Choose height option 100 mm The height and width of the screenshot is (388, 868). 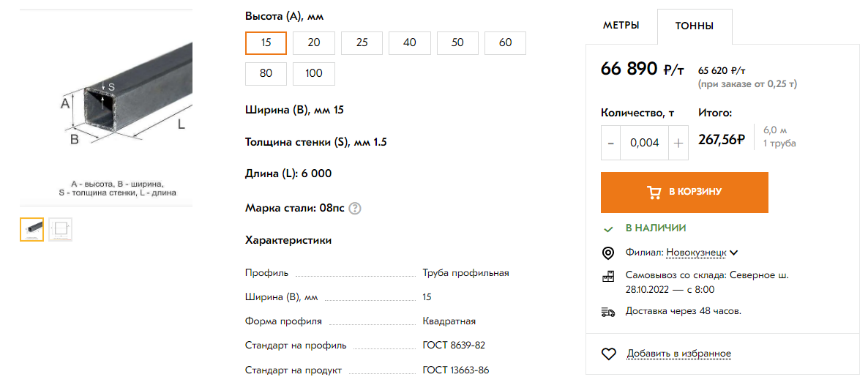click(x=313, y=73)
